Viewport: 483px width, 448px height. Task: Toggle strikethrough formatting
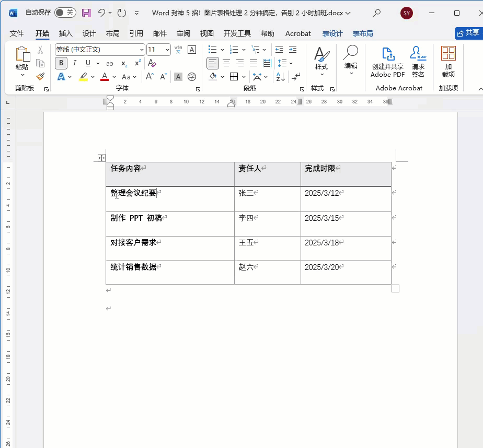pyautogui.click(x=109, y=63)
